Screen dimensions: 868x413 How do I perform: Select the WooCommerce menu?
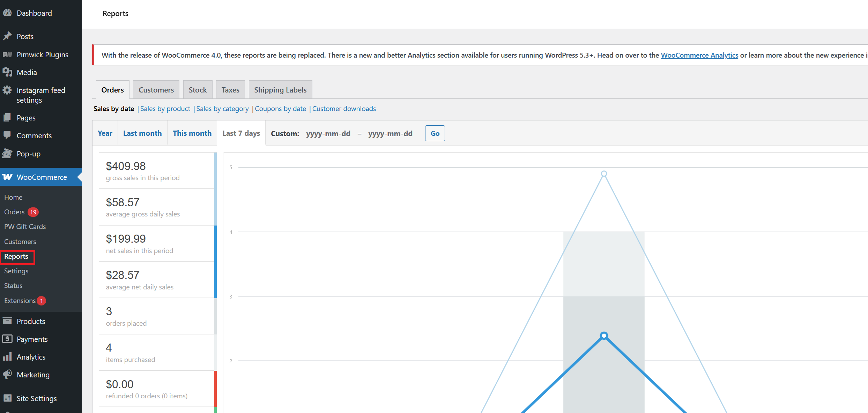point(41,177)
